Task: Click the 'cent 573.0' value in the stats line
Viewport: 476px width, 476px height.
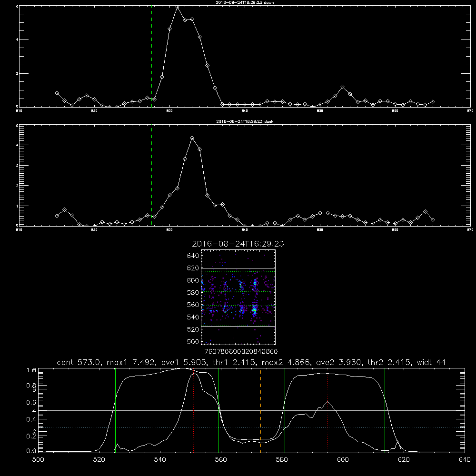Action: click(x=79, y=362)
